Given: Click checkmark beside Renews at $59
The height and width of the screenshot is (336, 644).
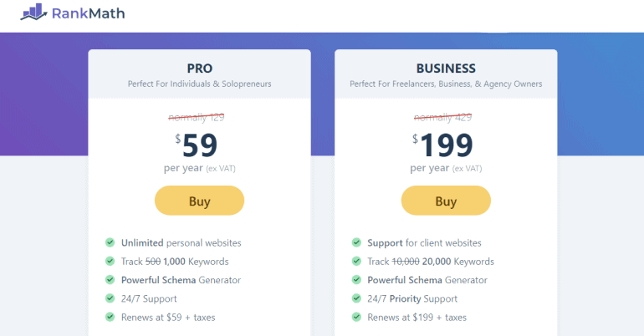Looking at the screenshot, I should tap(110, 317).
